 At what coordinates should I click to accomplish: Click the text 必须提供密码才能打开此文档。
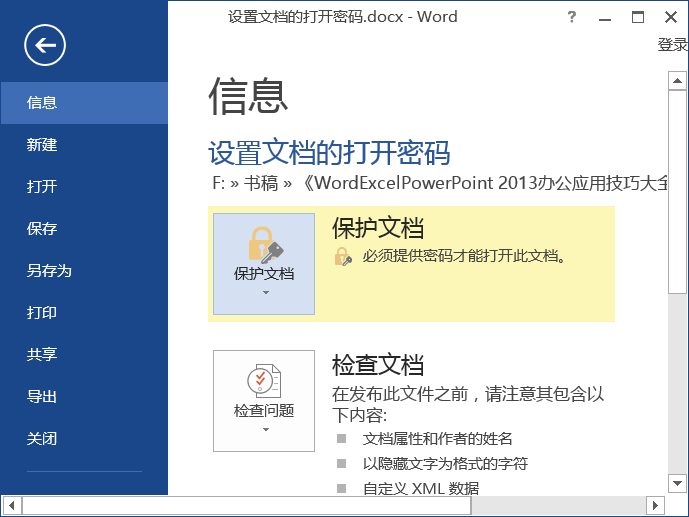pos(464,256)
